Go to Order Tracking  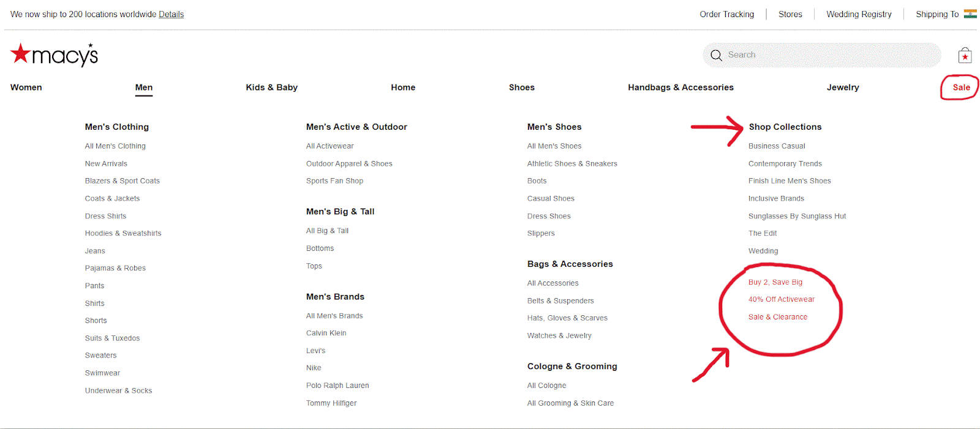(x=727, y=14)
